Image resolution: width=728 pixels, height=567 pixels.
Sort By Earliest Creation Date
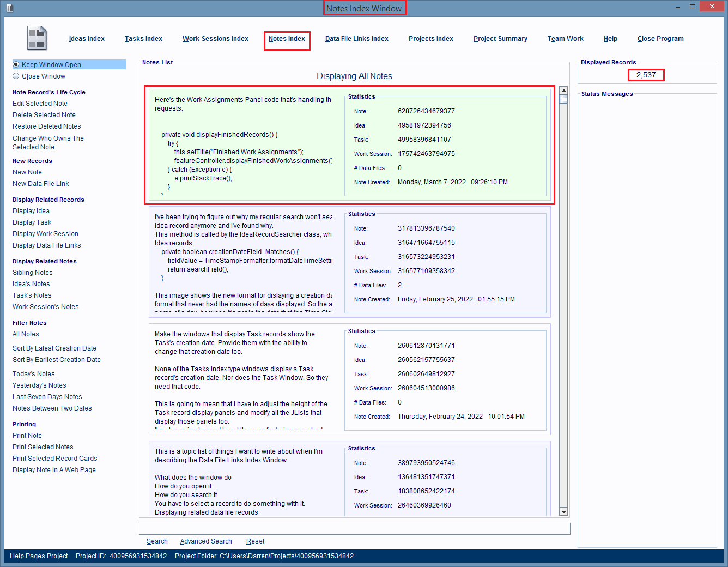coord(56,360)
